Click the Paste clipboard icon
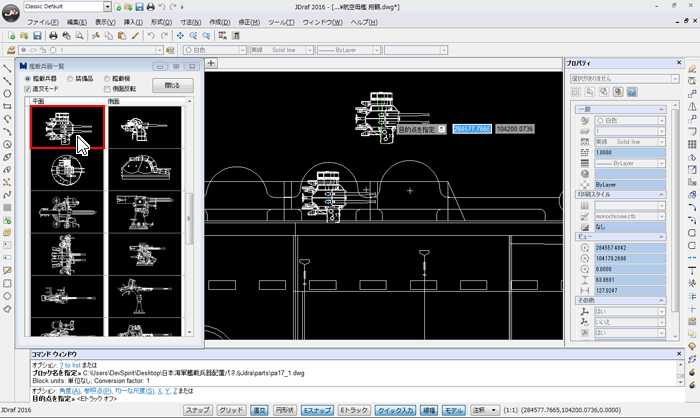The image size is (700, 418). point(121,36)
